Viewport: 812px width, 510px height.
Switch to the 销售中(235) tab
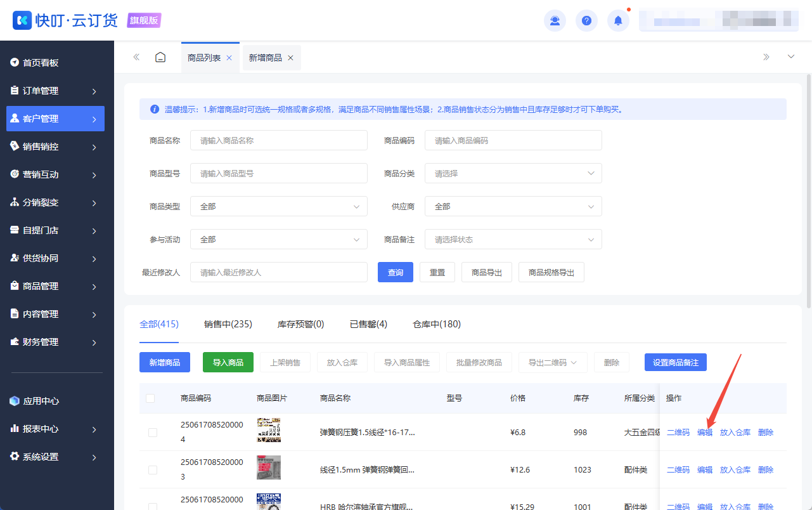(x=228, y=324)
